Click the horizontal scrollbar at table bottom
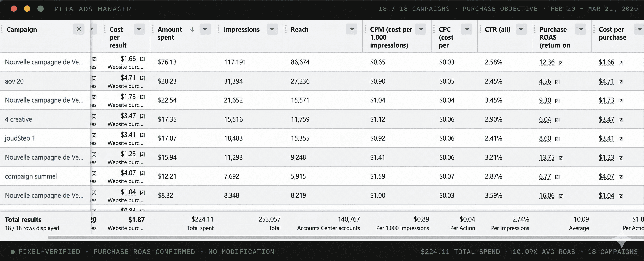 (x=325, y=237)
